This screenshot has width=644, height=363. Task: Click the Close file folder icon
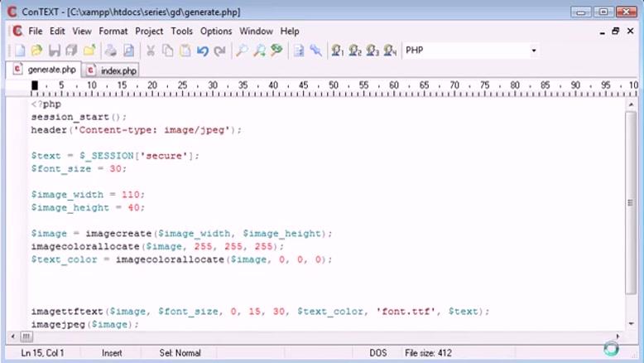point(89,51)
